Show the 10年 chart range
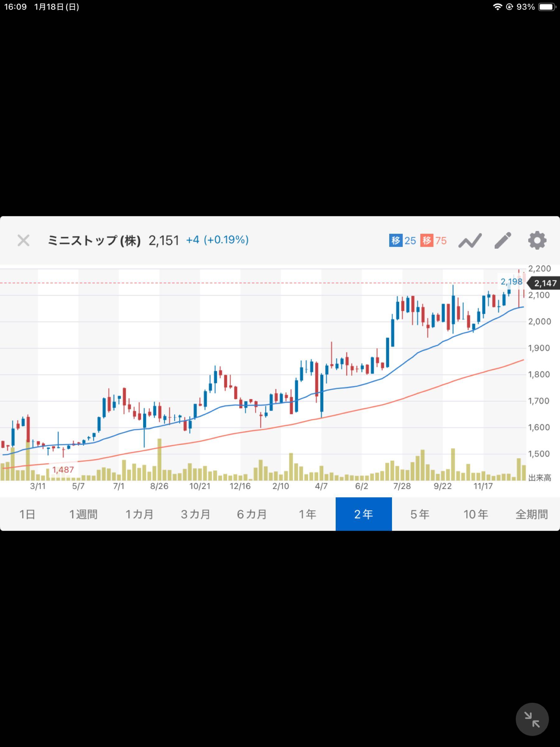The width and height of the screenshot is (560, 747). coord(476,514)
